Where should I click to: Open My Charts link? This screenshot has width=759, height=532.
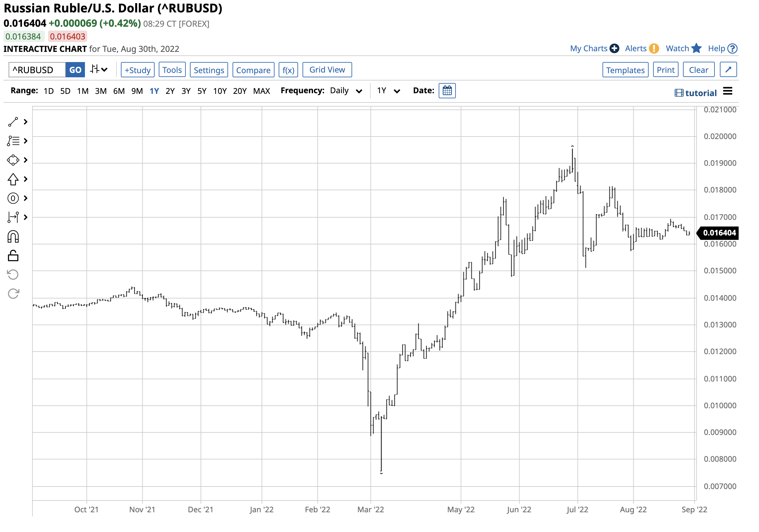[x=588, y=49]
